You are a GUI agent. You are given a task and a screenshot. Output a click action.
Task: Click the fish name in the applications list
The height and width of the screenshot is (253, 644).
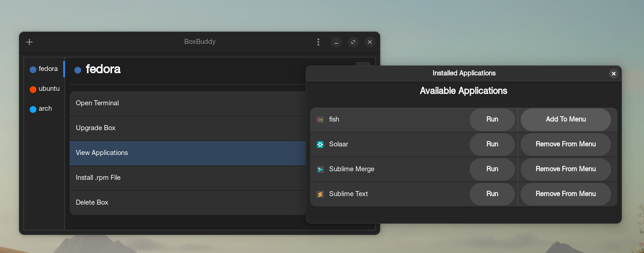point(334,120)
